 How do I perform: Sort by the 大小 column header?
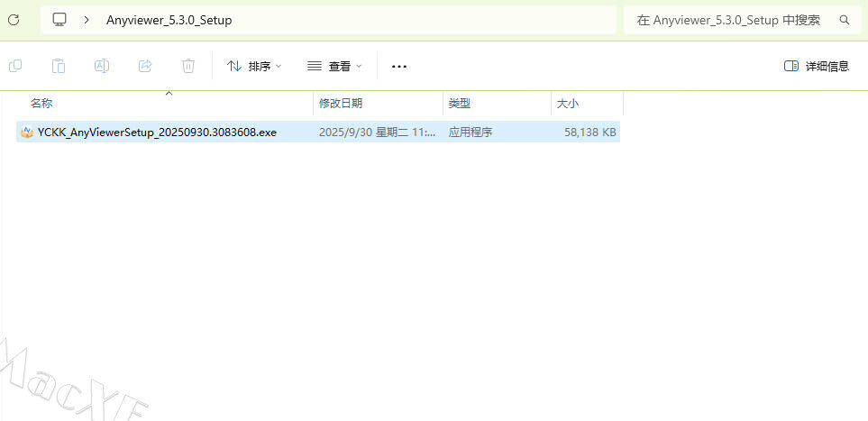tap(567, 104)
